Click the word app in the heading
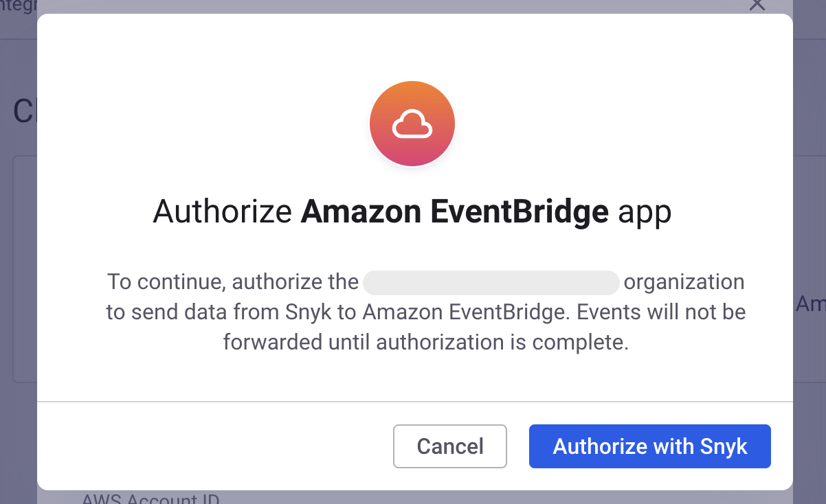This screenshot has width=826, height=504. (x=644, y=212)
